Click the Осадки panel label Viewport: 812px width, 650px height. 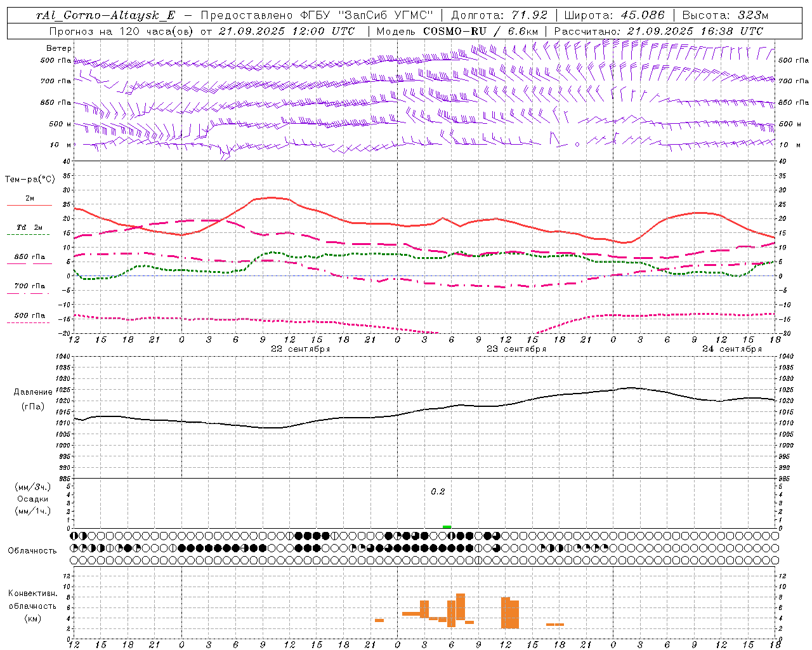click(33, 499)
